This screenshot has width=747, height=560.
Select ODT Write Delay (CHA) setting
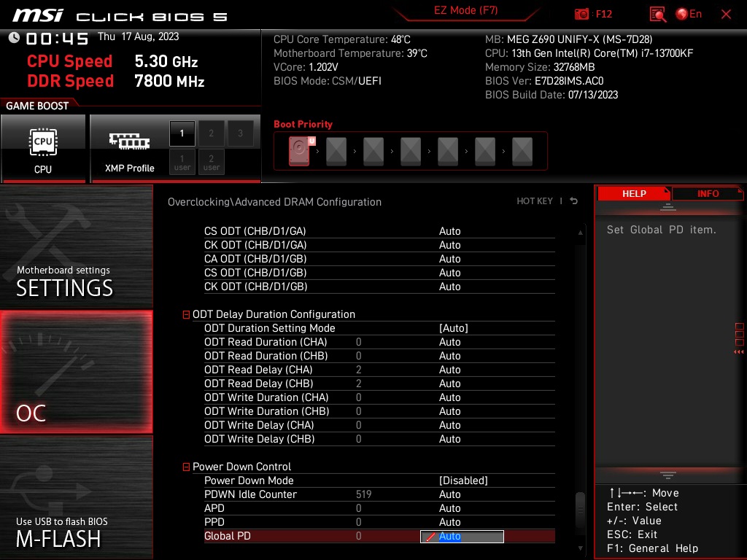[379, 425]
